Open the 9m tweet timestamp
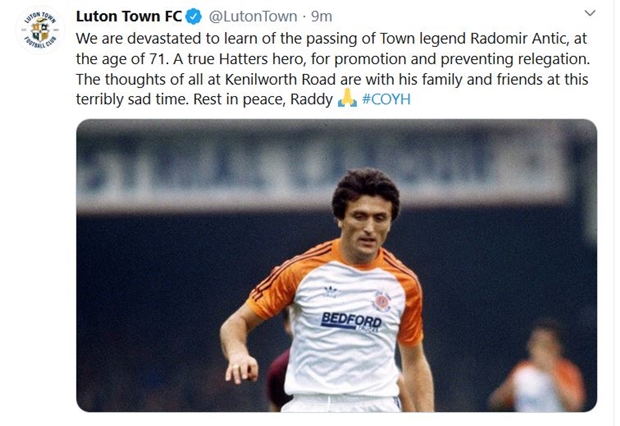 (x=321, y=17)
